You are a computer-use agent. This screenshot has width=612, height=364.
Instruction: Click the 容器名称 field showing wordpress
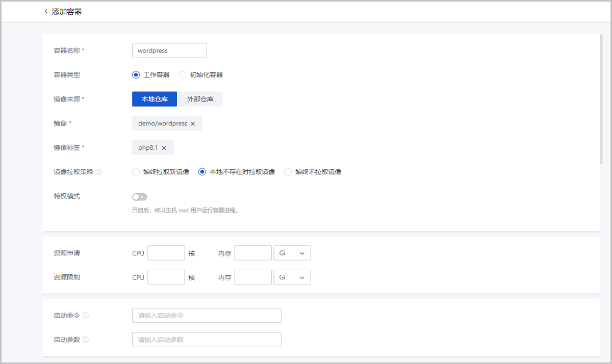click(x=169, y=50)
